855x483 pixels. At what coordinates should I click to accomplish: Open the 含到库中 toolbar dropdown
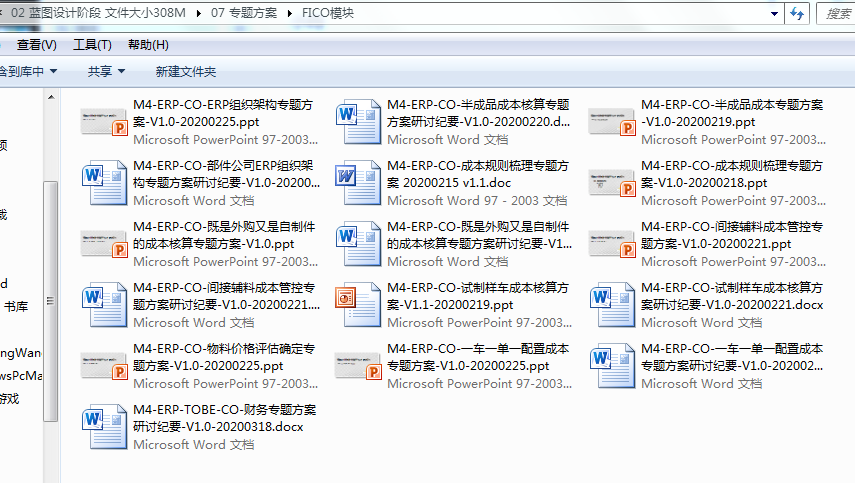click(28, 72)
